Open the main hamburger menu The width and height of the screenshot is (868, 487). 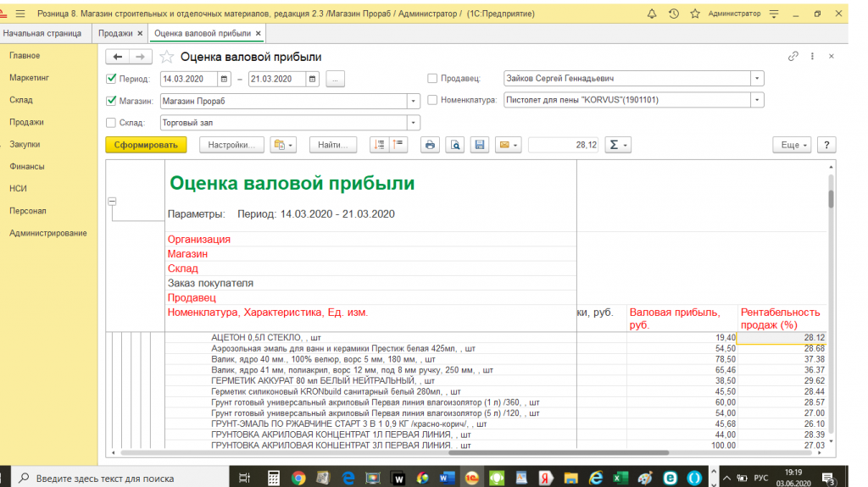pyautogui.click(x=20, y=14)
